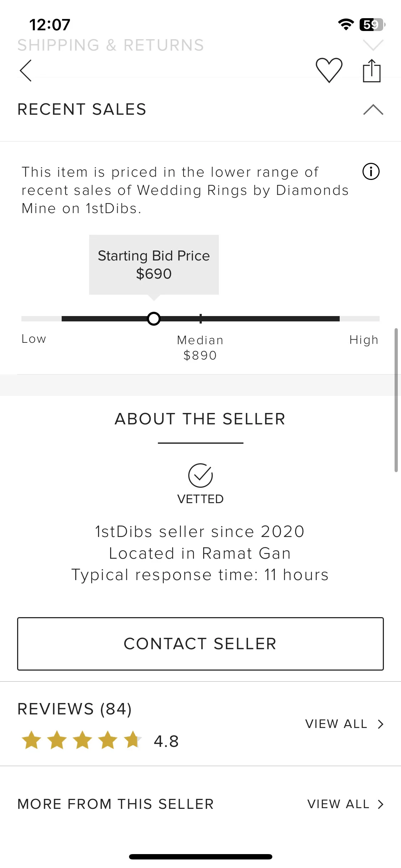This screenshot has height=868, width=401.
Task: Tap the gold star rating row
Action: tap(82, 740)
